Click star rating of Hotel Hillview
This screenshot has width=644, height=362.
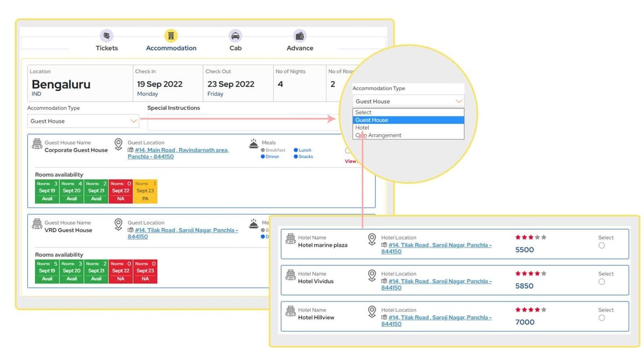[x=531, y=309]
